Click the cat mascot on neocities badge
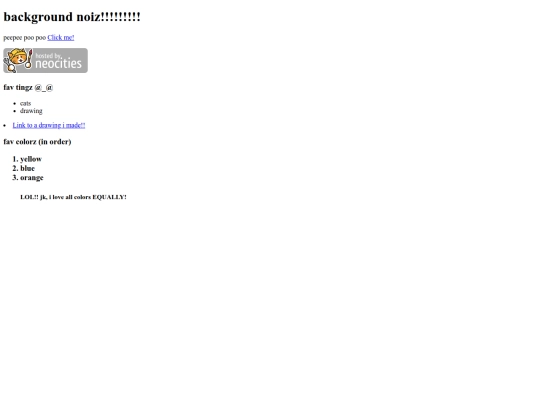The image size is (540, 405). (17, 60)
